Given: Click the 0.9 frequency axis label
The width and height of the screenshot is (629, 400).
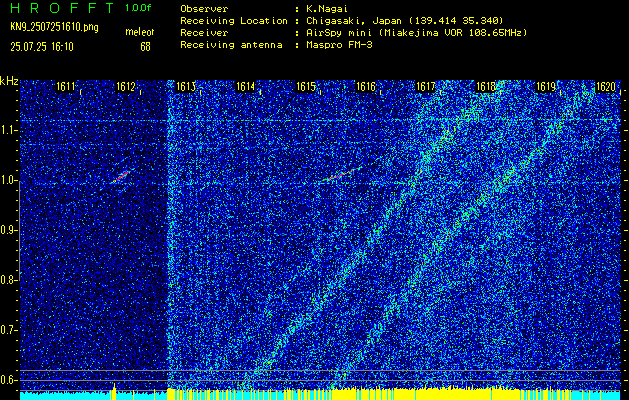Looking at the screenshot, I should (7, 230).
